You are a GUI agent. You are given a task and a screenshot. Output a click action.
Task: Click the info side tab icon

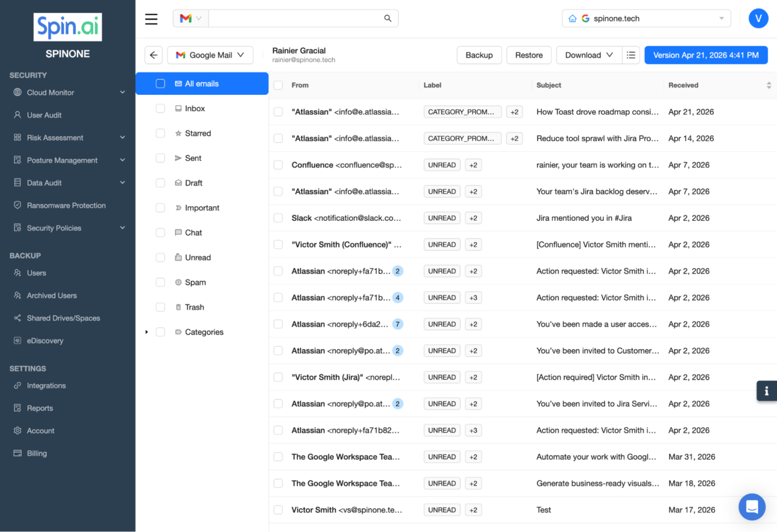[766, 391]
